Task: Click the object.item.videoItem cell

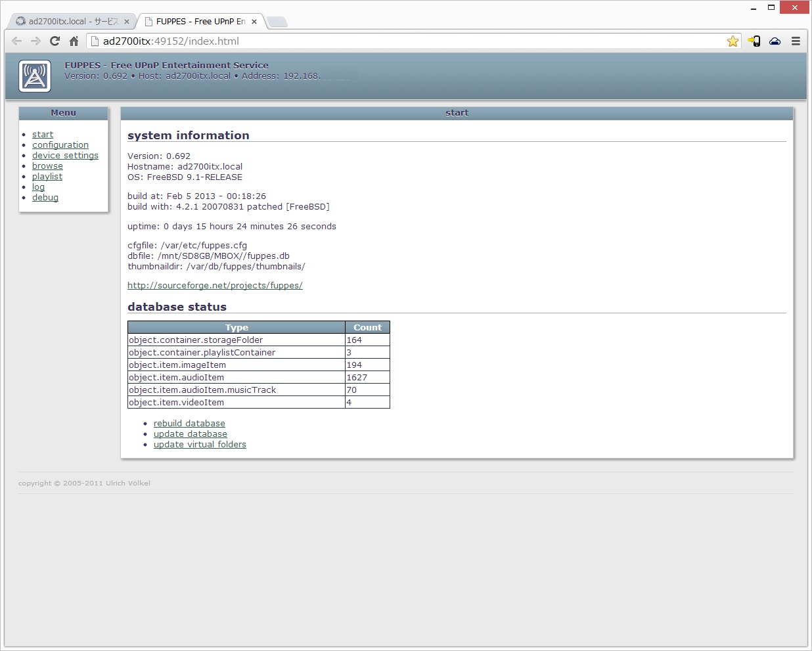Action: click(237, 403)
